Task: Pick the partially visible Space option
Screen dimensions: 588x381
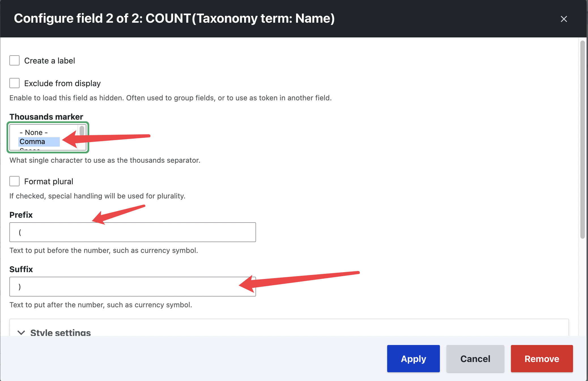Action: coord(30,149)
